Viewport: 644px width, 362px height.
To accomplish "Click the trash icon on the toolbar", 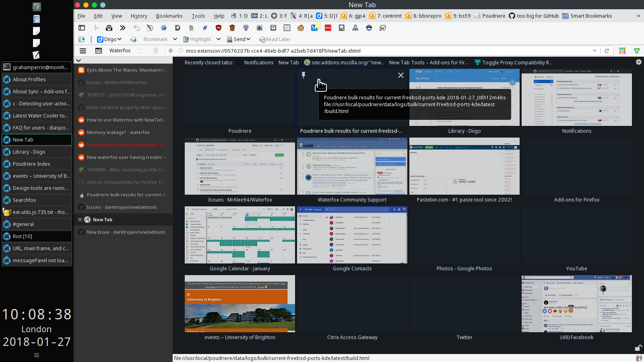I will click(x=232, y=28).
